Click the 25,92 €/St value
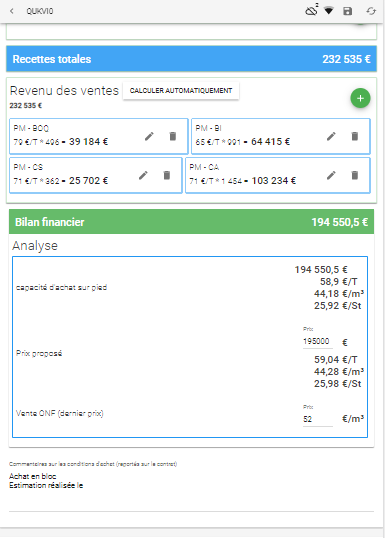385x538 pixels. 338,306
